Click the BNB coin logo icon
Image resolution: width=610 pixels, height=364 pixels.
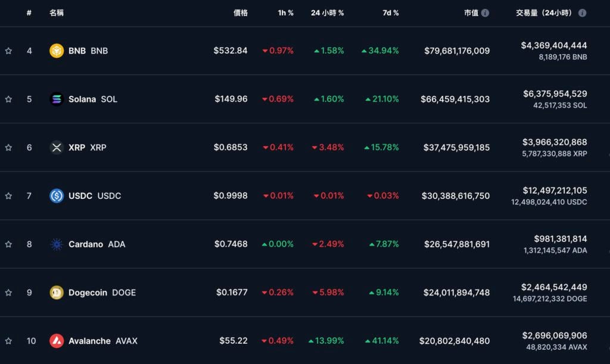[x=57, y=51]
